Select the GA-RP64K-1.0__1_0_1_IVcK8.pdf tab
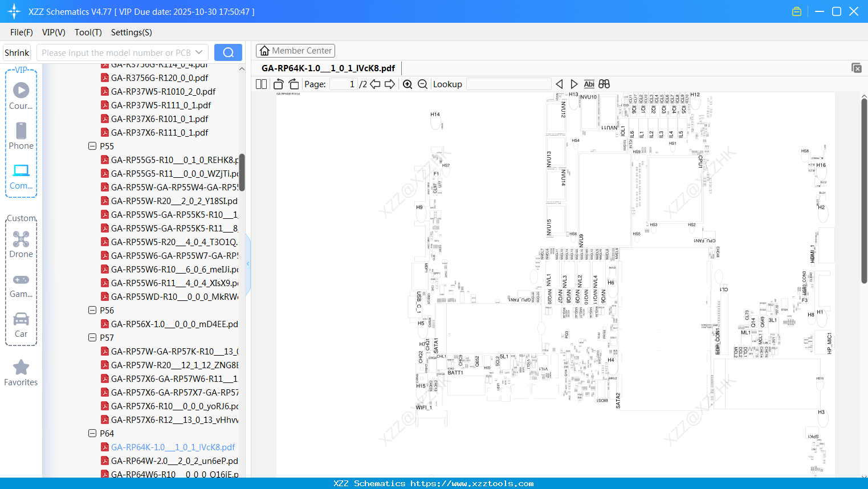Screen dimensions: 868x489 tap(328, 68)
